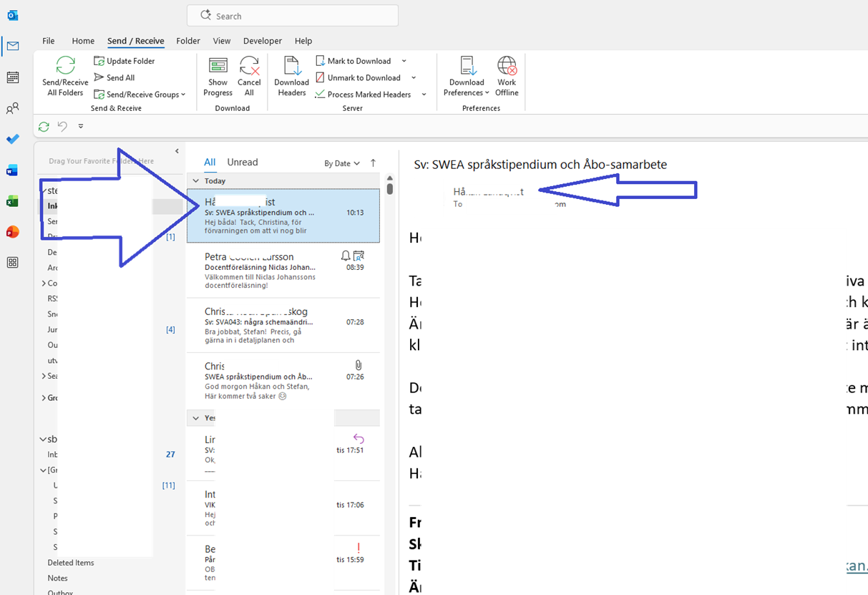Image resolution: width=868 pixels, height=595 pixels.
Task: Click high importance mark on tis 15:59 email
Action: point(359,548)
